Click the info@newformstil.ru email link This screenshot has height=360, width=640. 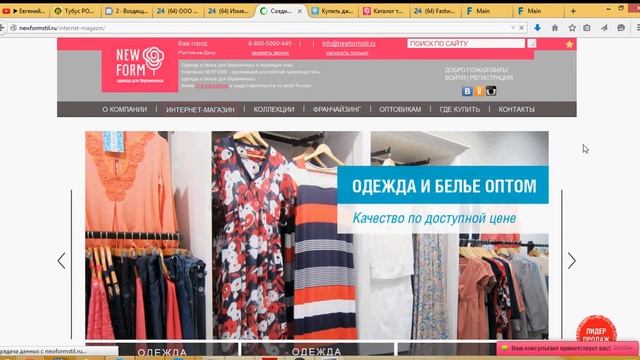pos(349,44)
